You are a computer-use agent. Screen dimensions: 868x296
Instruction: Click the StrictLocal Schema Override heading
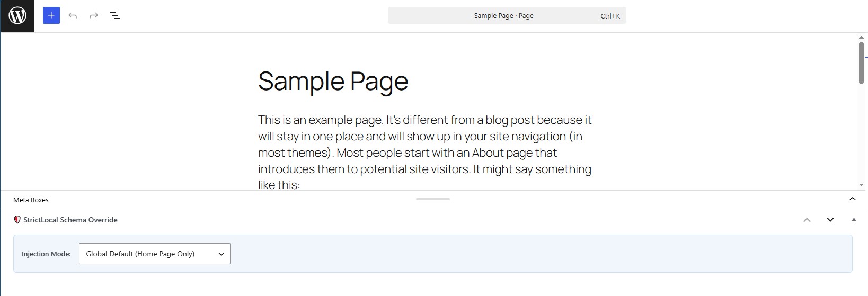click(70, 220)
